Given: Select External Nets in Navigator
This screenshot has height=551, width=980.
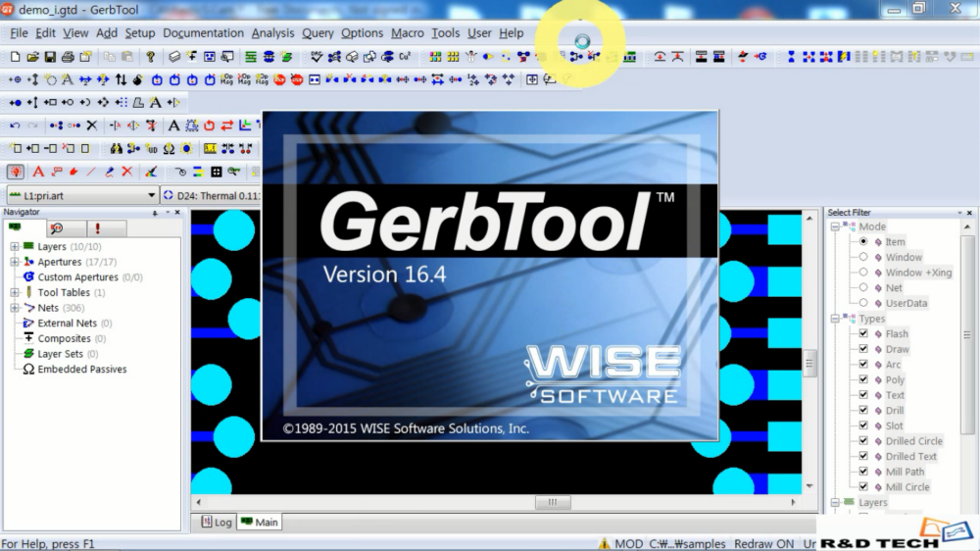Looking at the screenshot, I should pyautogui.click(x=68, y=324).
